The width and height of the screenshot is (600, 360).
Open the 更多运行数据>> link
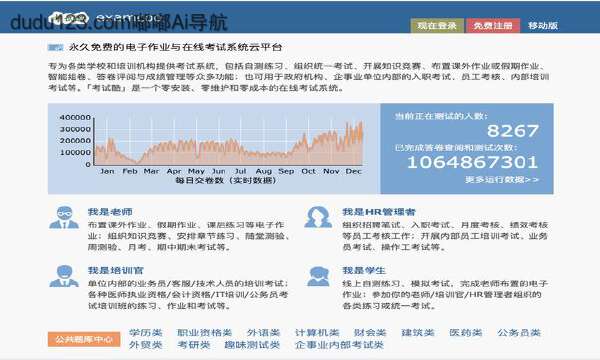click(x=502, y=179)
